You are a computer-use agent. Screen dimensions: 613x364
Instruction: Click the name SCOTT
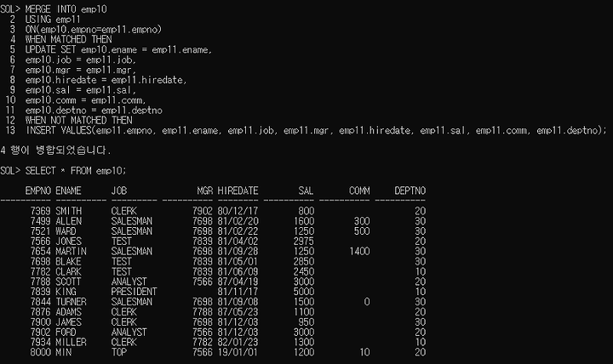[x=68, y=282]
